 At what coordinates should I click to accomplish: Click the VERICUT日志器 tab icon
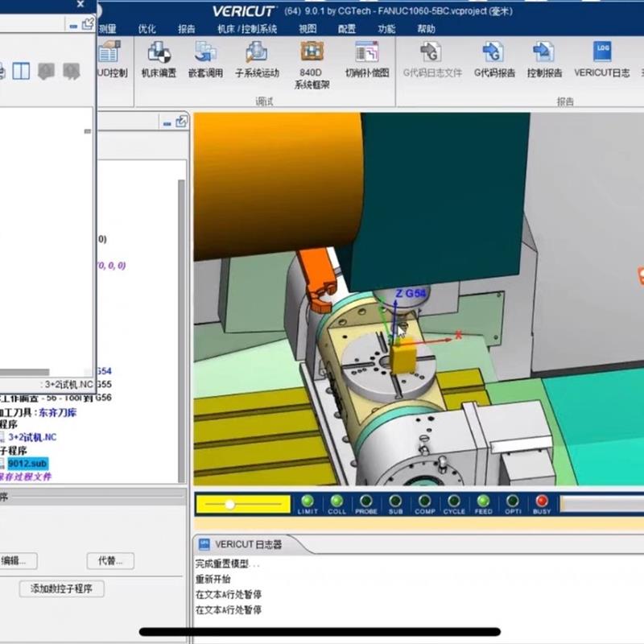point(204,544)
